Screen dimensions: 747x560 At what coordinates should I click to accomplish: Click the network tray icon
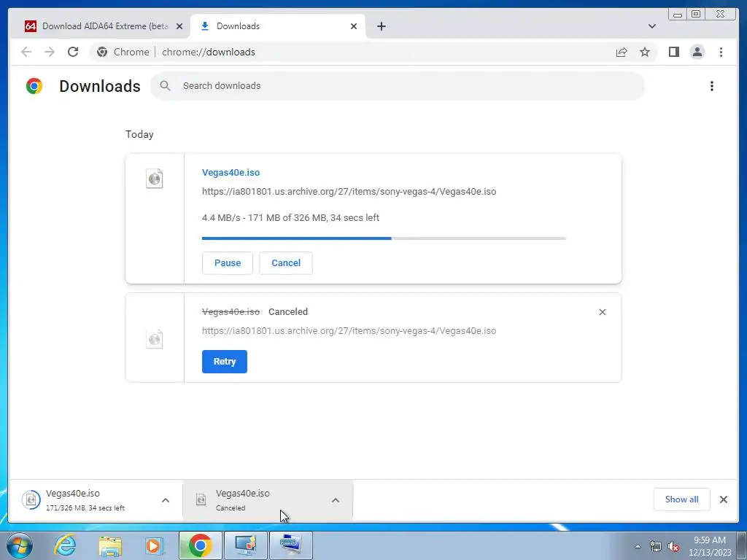(656, 546)
